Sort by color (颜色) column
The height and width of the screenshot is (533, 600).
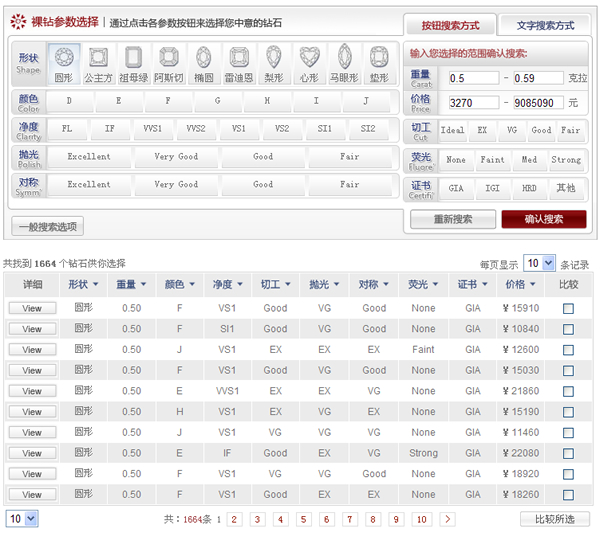tap(180, 285)
